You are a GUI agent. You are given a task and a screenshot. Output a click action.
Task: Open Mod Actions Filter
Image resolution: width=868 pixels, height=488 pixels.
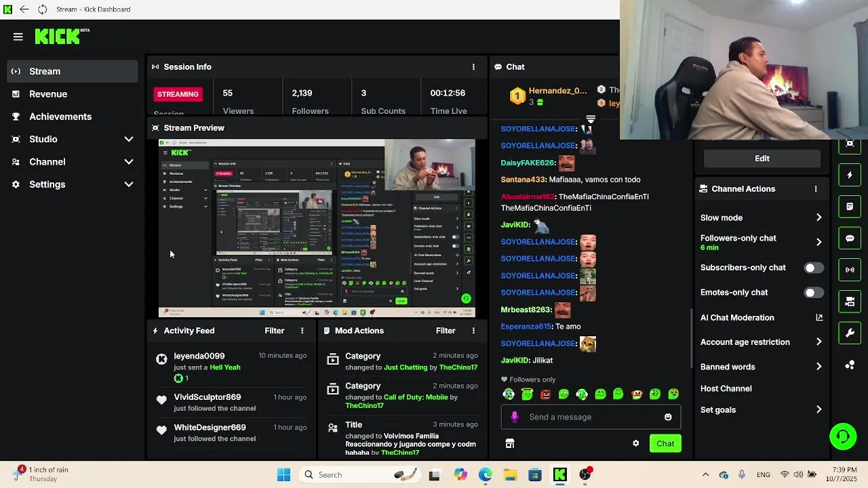[446, 331]
